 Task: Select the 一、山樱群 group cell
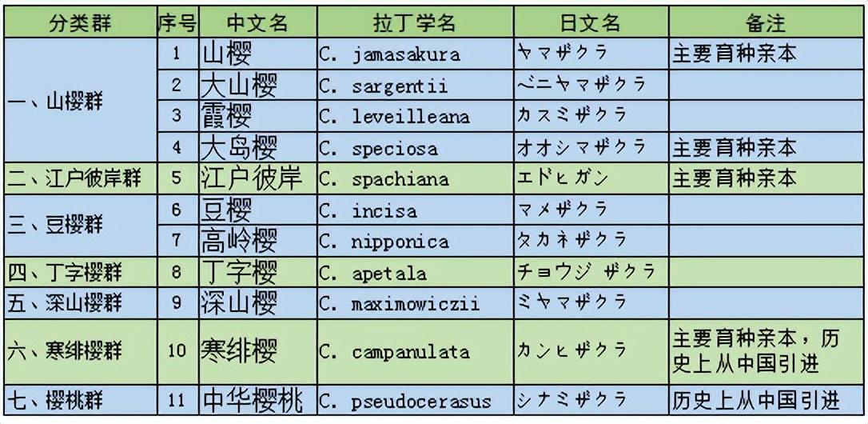coord(80,102)
